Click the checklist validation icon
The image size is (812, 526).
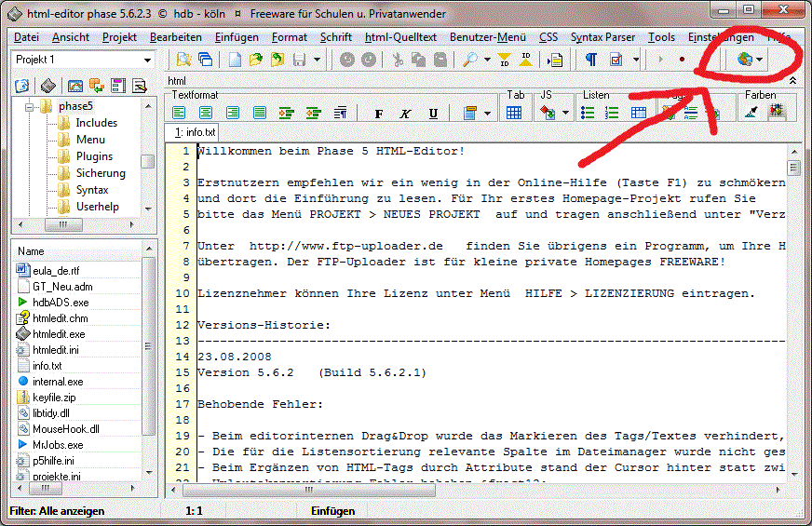point(616,60)
